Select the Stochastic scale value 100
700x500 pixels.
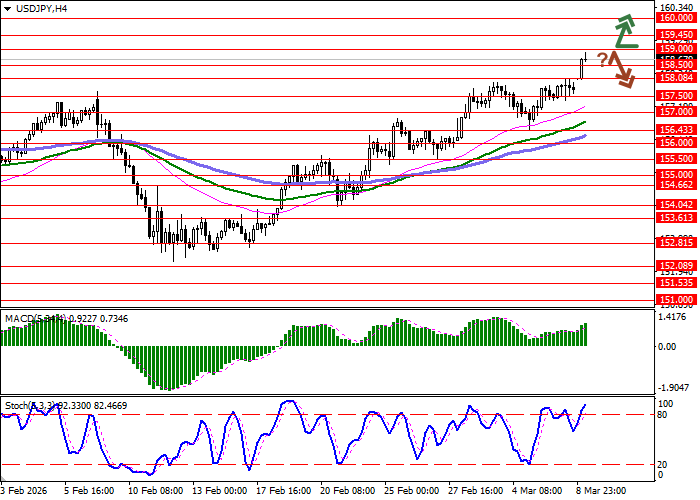pyautogui.click(x=666, y=404)
